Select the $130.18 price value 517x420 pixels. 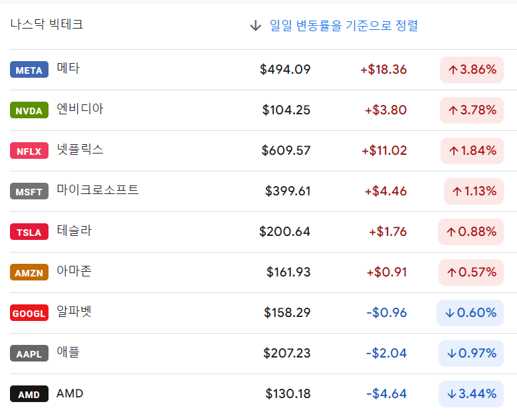(288, 394)
